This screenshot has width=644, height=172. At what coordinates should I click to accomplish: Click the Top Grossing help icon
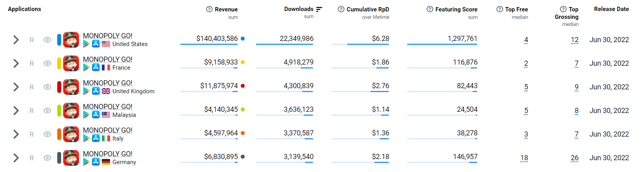[x=563, y=9]
